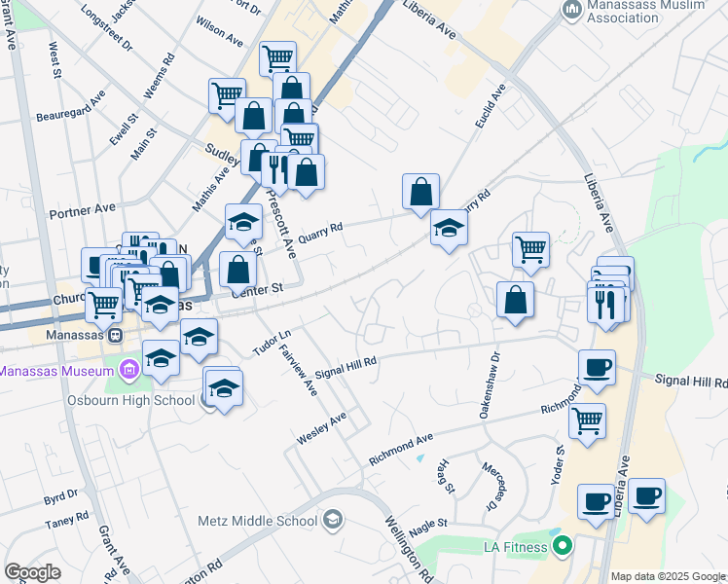Click the Wilson Ave street label
The width and height of the screenshot is (728, 584).
point(219,31)
